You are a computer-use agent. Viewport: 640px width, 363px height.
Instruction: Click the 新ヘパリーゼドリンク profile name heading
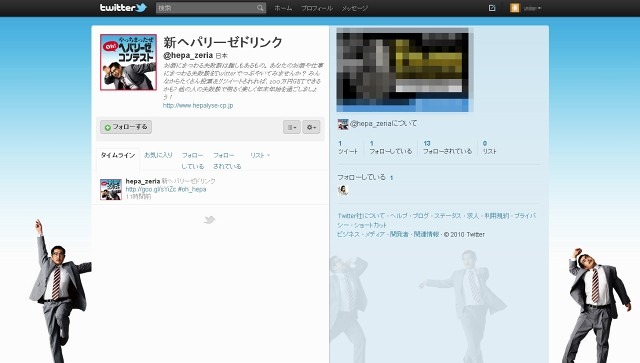(x=223, y=42)
